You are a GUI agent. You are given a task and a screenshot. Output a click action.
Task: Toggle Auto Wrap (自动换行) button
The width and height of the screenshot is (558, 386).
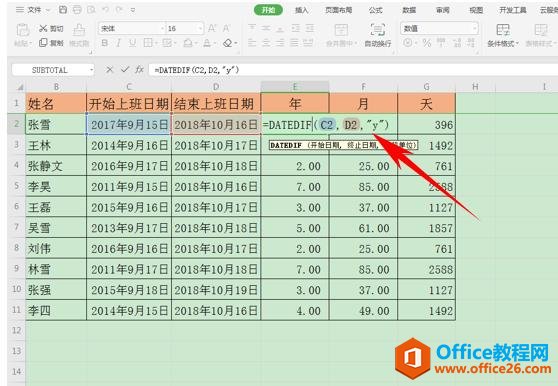378,35
